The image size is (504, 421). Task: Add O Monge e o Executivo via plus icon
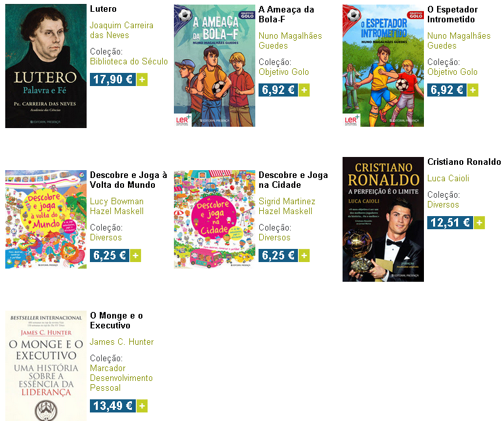coord(142,406)
